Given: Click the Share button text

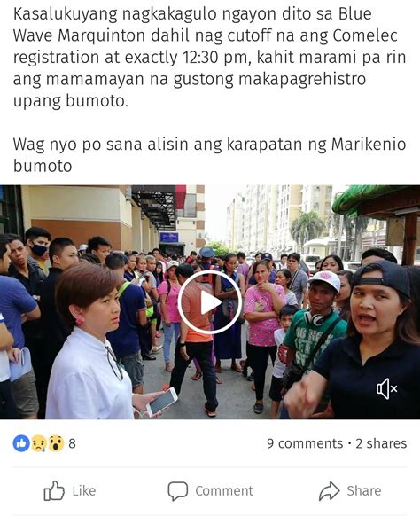Looking at the screenshot, I should tap(364, 490).
